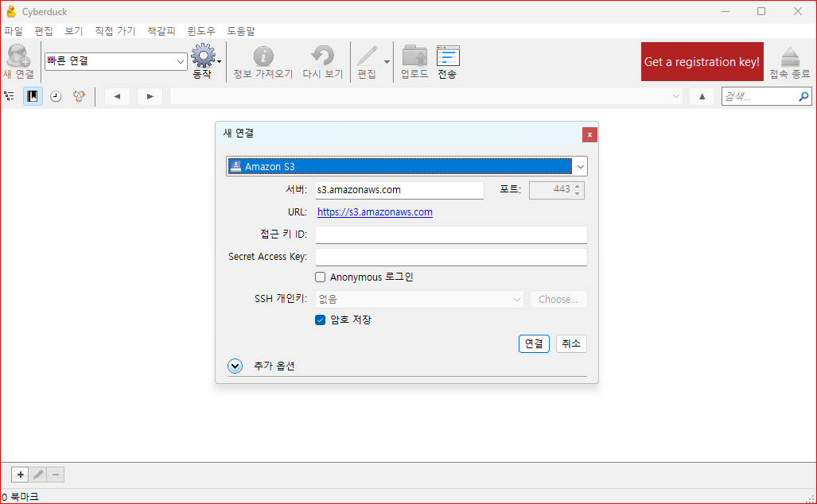Add bookmark with plus button
Viewport: 817px width, 504px height.
coord(21,475)
